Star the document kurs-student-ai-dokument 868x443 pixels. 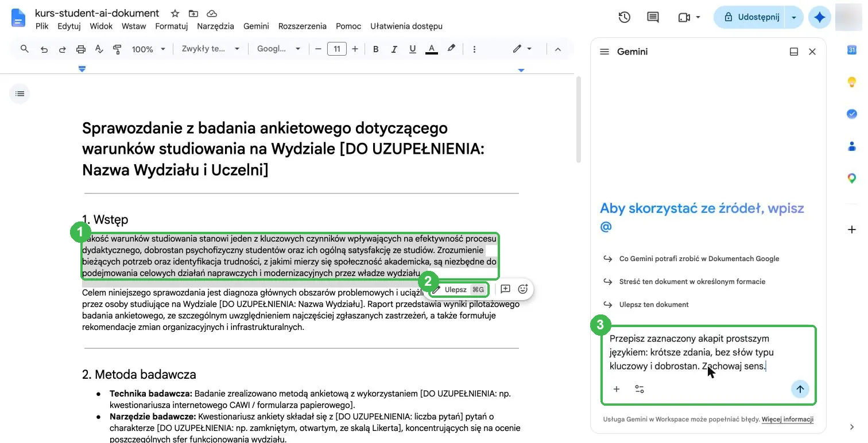pyautogui.click(x=175, y=13)
